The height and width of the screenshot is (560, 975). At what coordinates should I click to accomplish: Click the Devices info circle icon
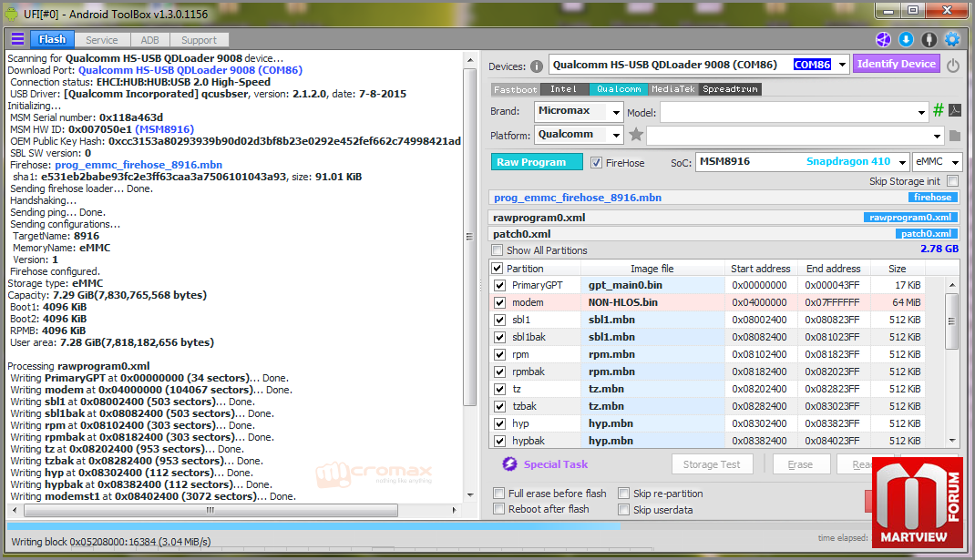coord(537,66)
